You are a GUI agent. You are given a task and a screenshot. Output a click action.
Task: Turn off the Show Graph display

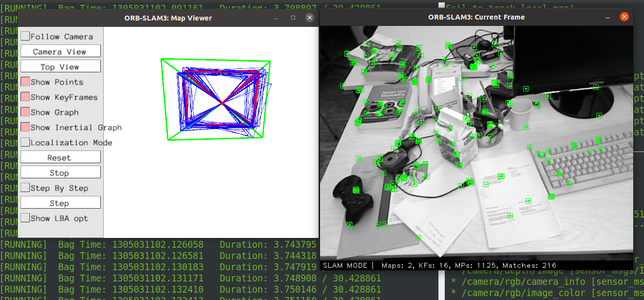pos(25,112)
